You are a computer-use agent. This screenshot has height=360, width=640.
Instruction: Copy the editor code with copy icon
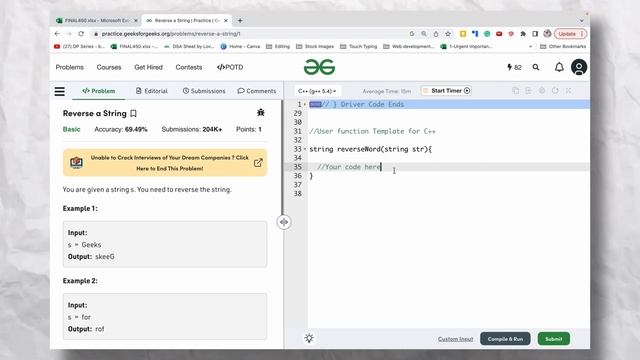coord(516,91)
